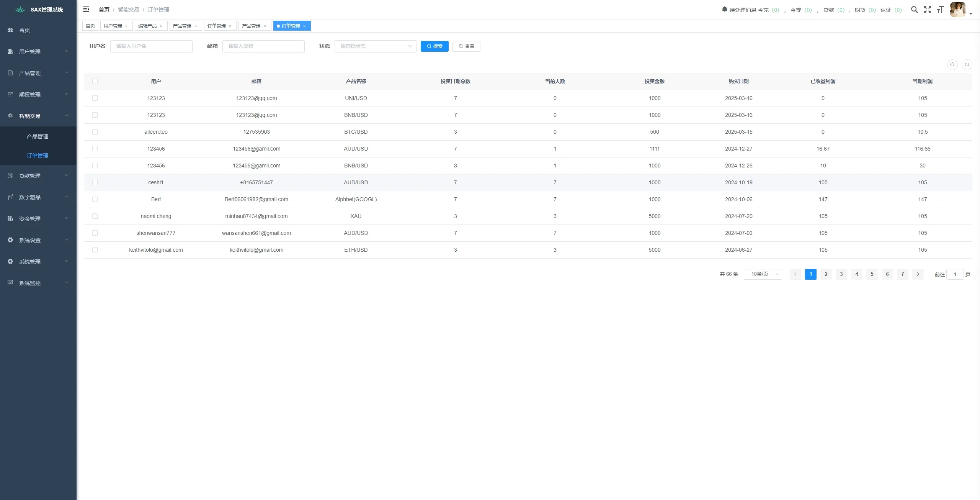980x500 pixels.
Task: Select the 首页 dashboard icon in sidebar
Action: tap(10, 30)
